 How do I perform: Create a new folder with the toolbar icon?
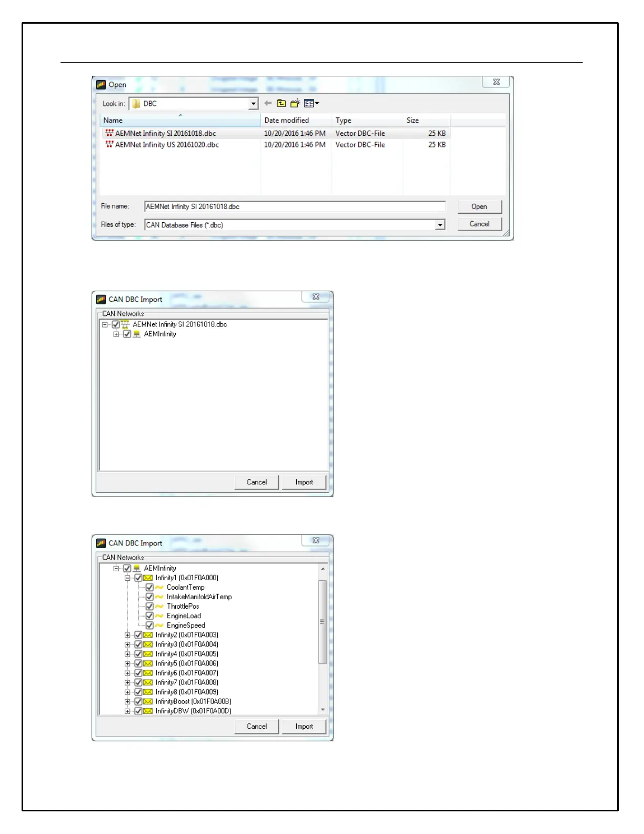[x=295, y=104]
